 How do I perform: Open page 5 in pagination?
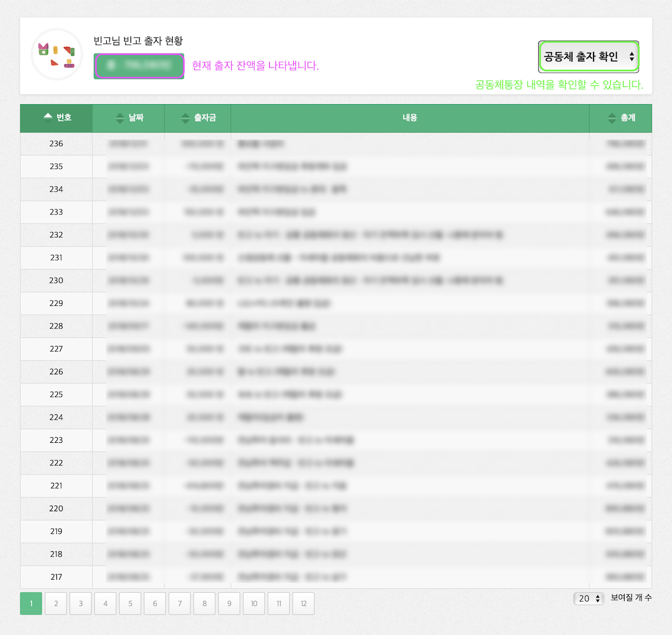(130, 603)
